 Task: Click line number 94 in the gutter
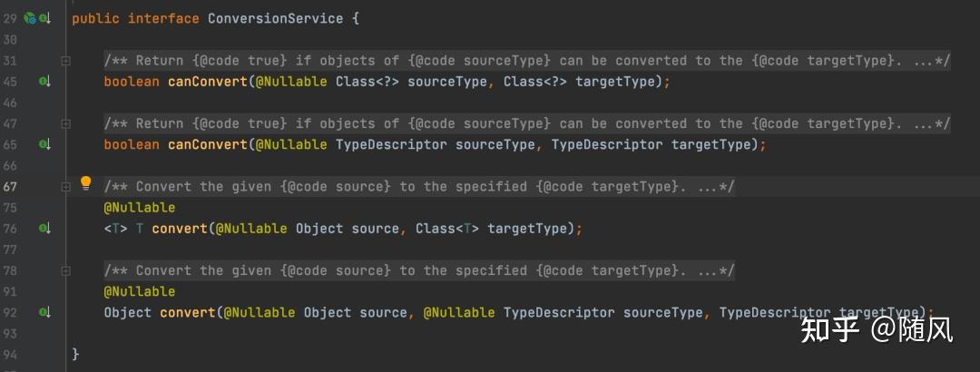[x=11, y=354]
